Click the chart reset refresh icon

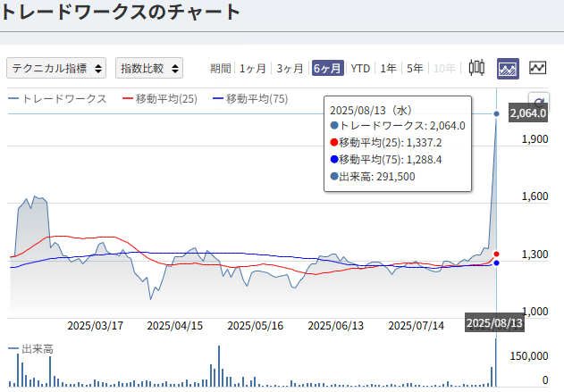pos(539,103)
